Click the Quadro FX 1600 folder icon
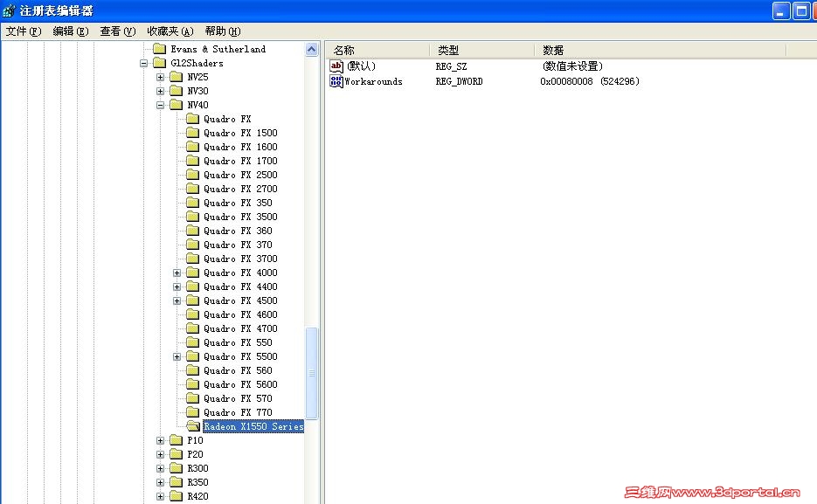 193,147
